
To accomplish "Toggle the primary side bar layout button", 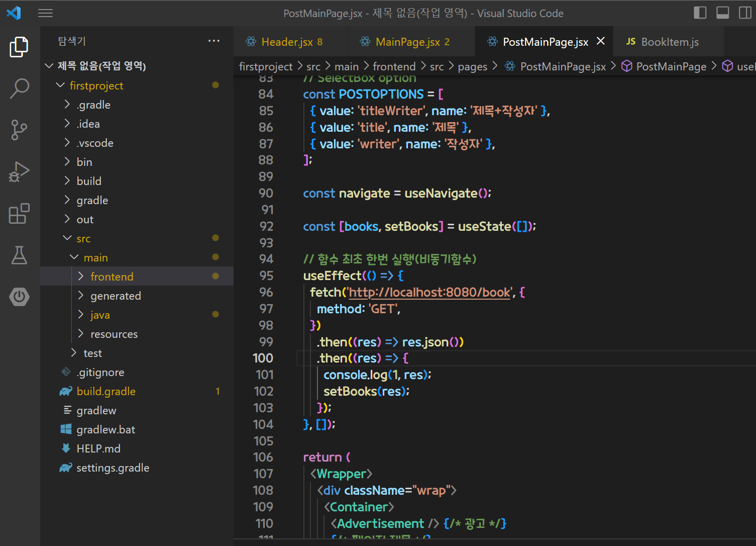I will click(700, 13).
